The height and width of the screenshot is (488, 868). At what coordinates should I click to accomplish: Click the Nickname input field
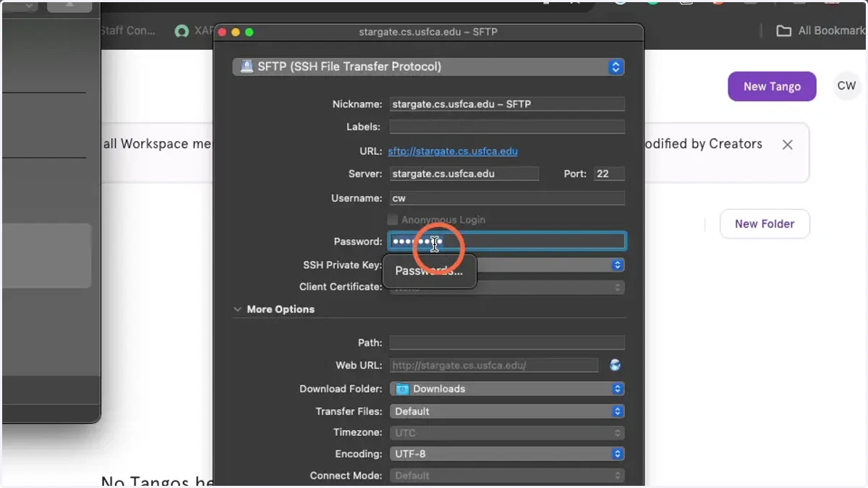[x=506, y=104]
